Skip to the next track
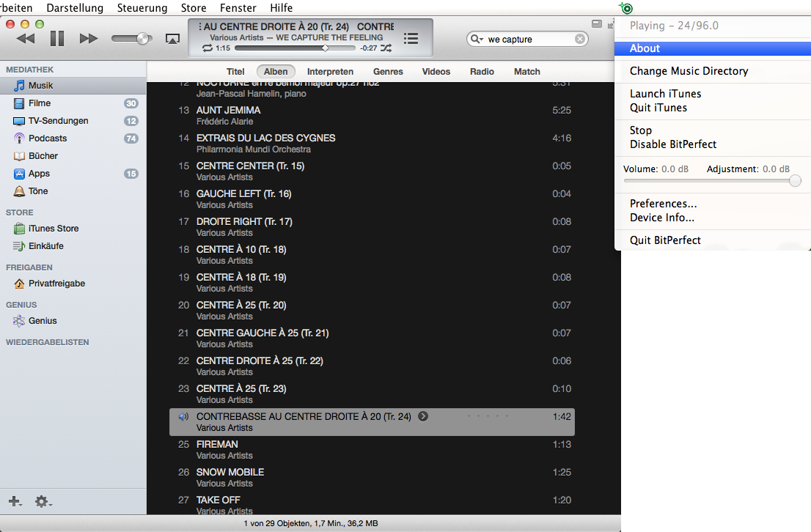This screenshot has height=532, width=811. 89,38
